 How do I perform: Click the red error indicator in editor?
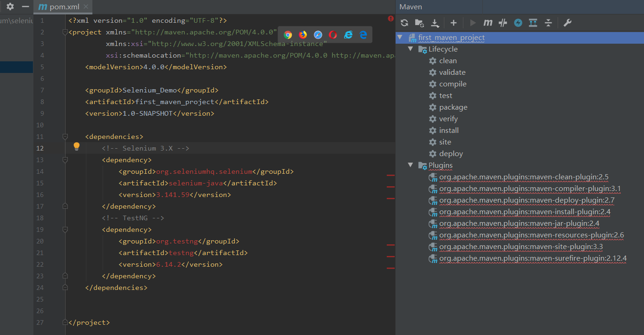pos(390,19)
